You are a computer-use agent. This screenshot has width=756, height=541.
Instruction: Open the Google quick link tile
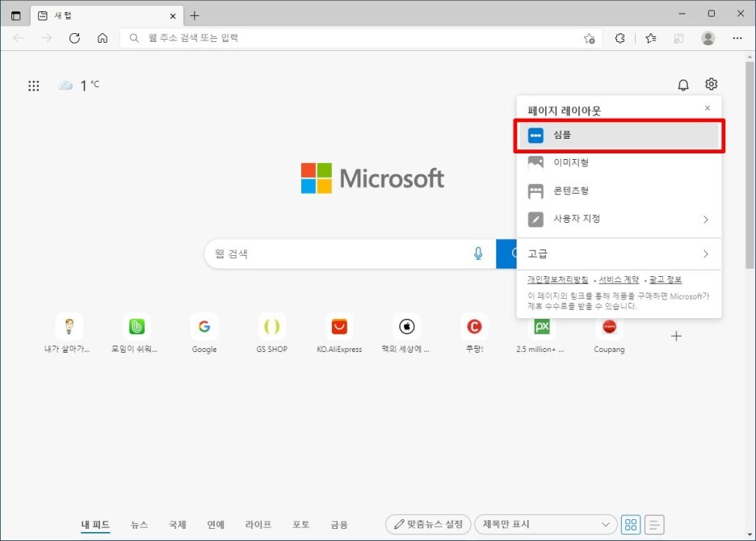click(x=204, y=334)
